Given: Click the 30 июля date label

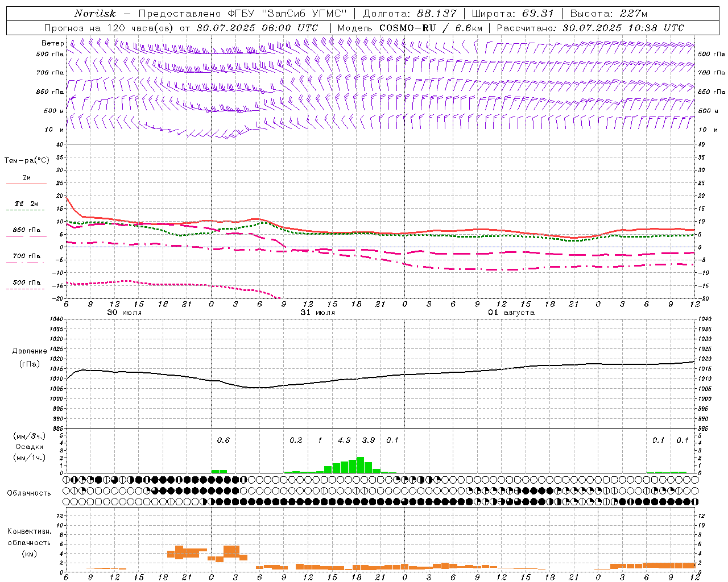Looking at the screenshot, I should (125, 313).
